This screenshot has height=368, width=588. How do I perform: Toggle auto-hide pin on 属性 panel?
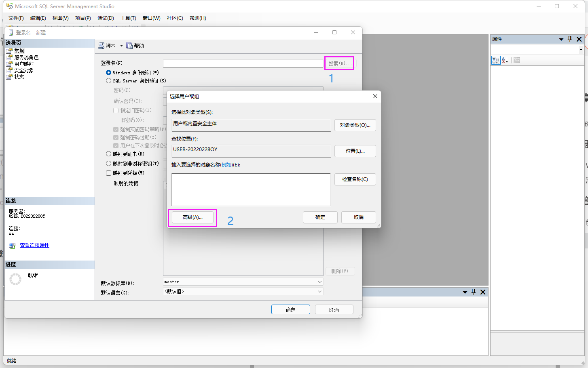coord(570,39)
